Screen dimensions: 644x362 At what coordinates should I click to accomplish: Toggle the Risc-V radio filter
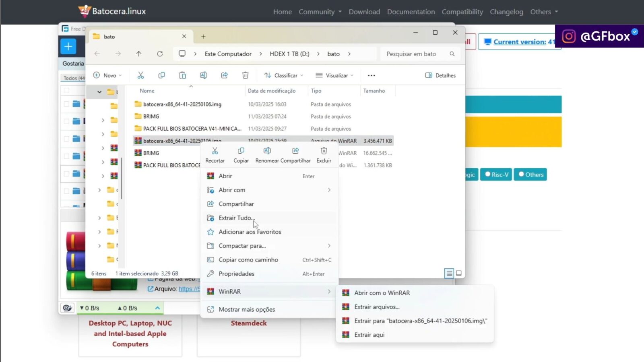496,175
